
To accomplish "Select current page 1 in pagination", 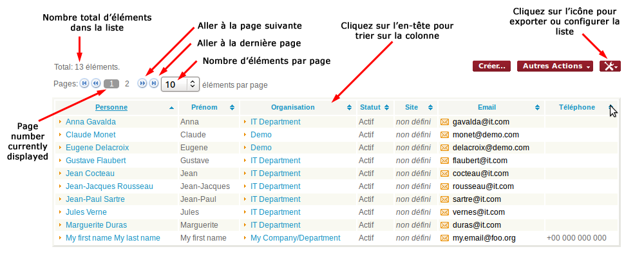I will point(111,84).
